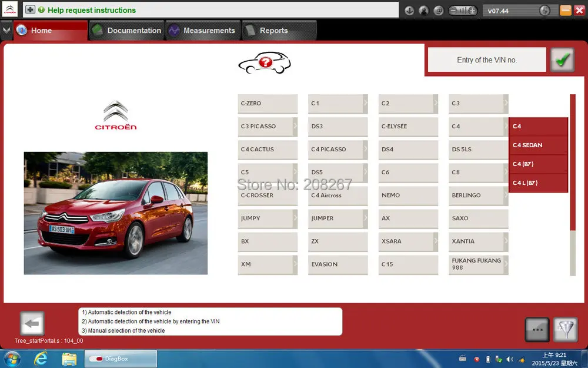Collapse the tab bar with the left chevron
Screen dimensions: 588x368
tap(6, 30)
